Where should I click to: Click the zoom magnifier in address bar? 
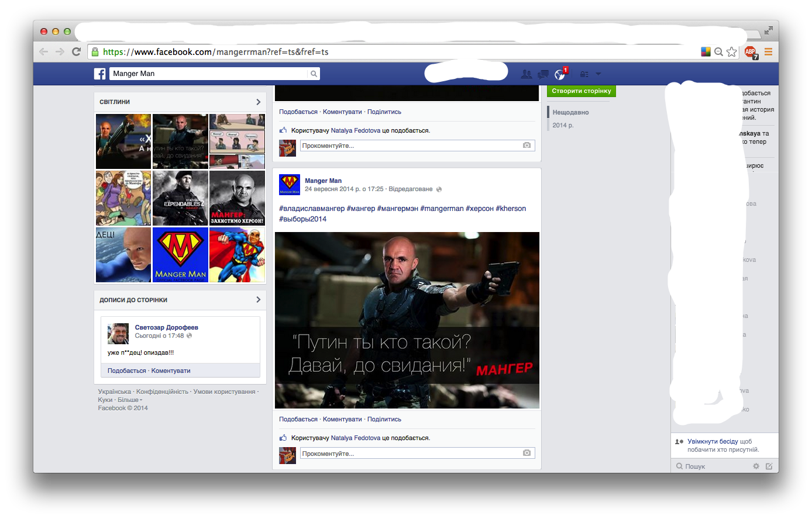pyautogui.click(x=718, y=51)
